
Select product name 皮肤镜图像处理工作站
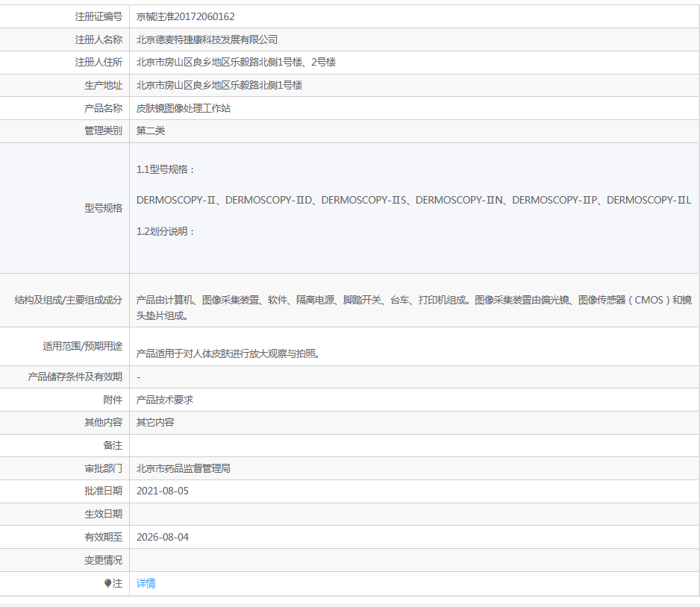pos(184,108)
